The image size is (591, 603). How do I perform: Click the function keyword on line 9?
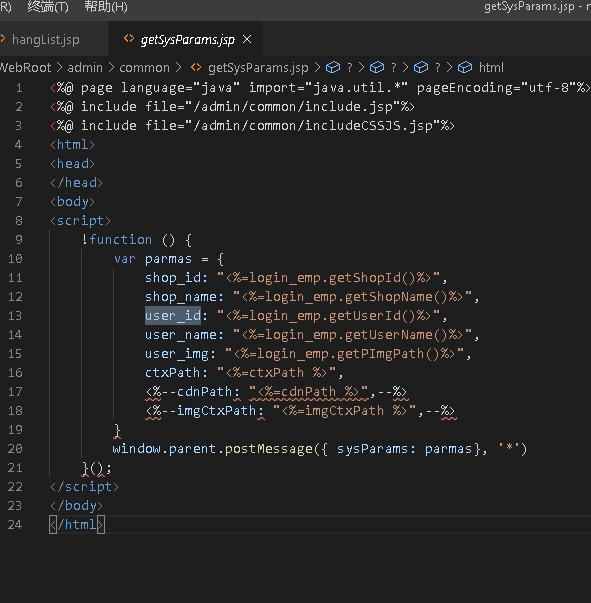click(121, 240)
